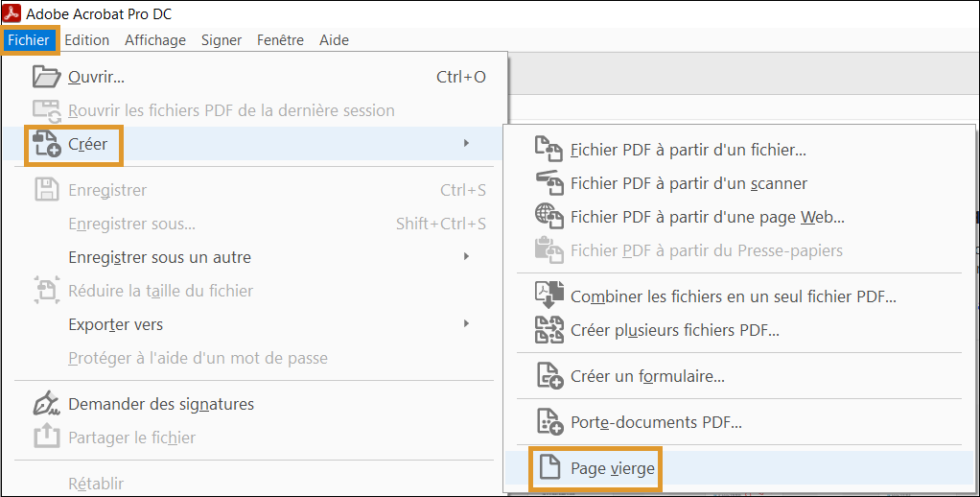This screenshot has height=497, width=980.
Task: Open the Signer menu
Action: (x=222, y=40)
